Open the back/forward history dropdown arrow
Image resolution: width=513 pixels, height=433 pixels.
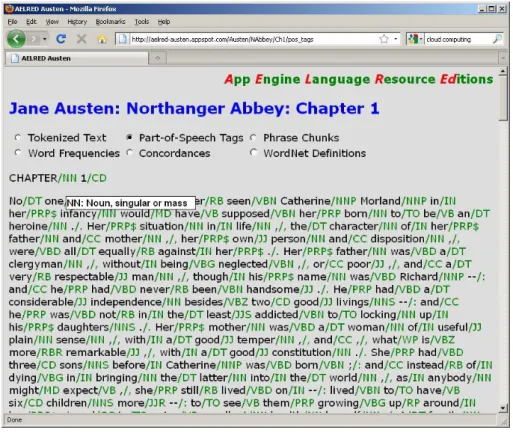45,39
